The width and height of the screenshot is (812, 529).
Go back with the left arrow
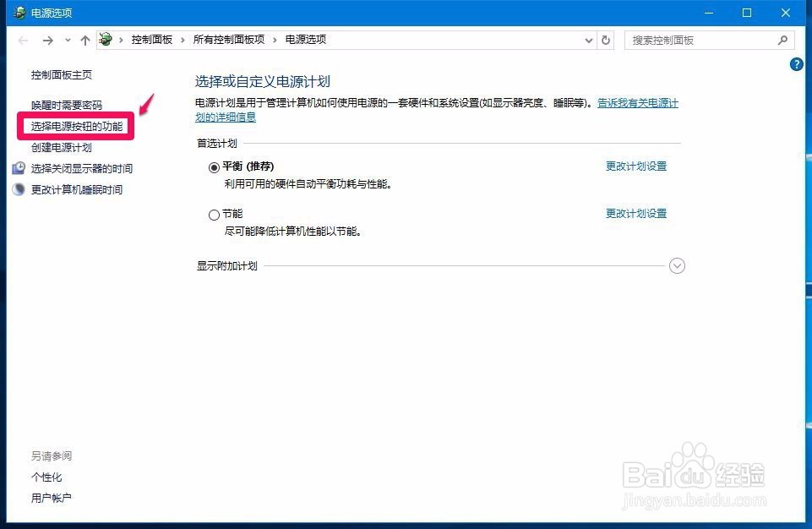pos(23,41)
